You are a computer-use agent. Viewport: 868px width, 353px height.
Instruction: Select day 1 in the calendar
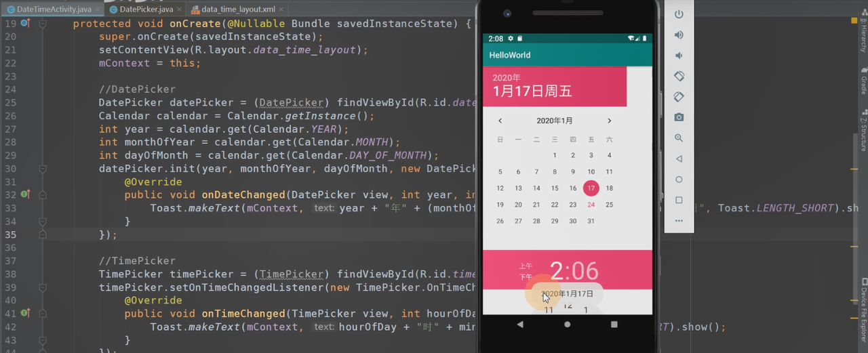coord(555,154)
